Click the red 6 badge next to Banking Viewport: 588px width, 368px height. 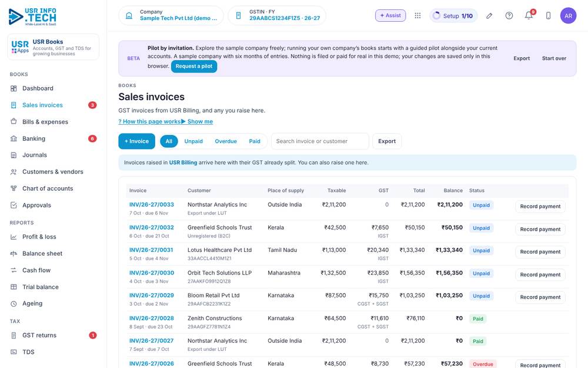(x=92, y=138)
